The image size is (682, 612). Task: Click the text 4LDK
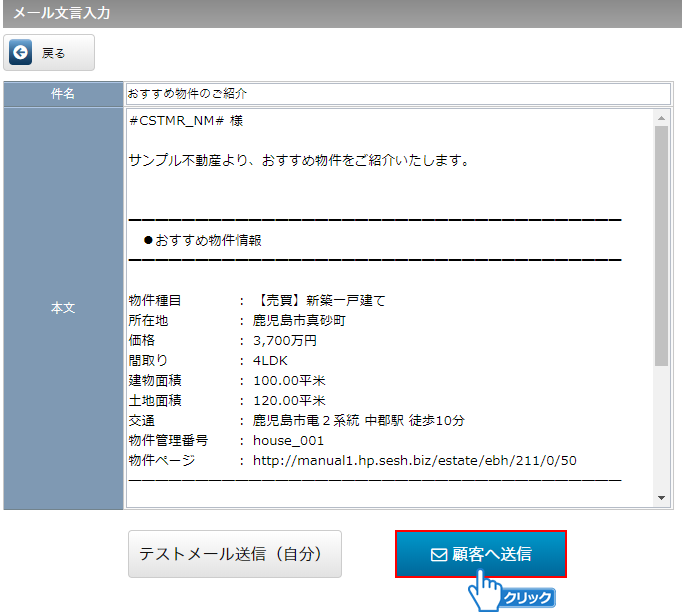point(270,361)
